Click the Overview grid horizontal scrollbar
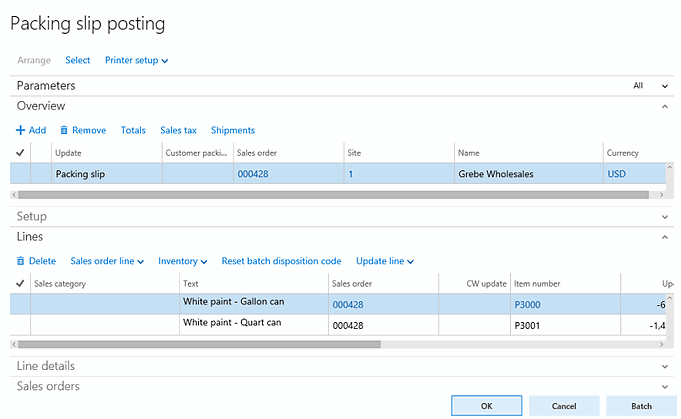681x419 pixels. tap(333, 195)
